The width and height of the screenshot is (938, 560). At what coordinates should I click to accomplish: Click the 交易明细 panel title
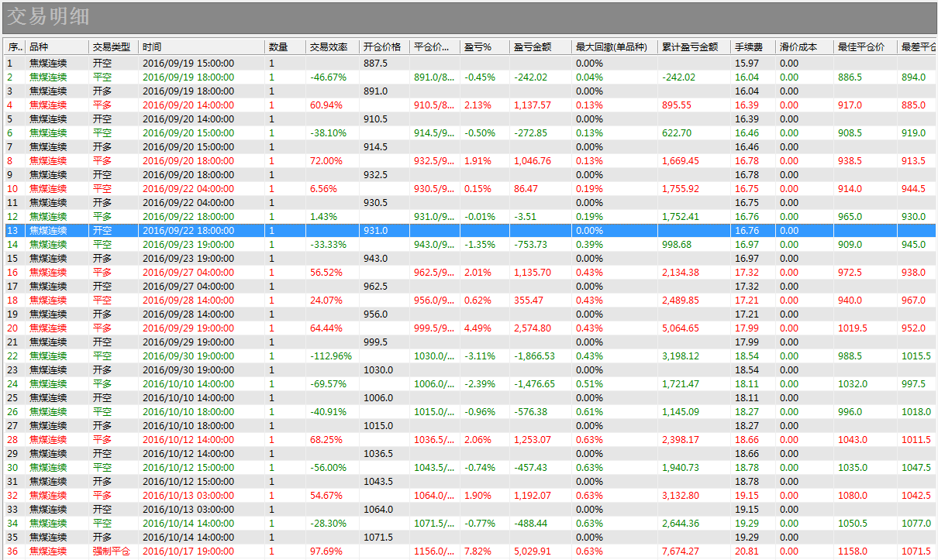(x=48, y=17)
